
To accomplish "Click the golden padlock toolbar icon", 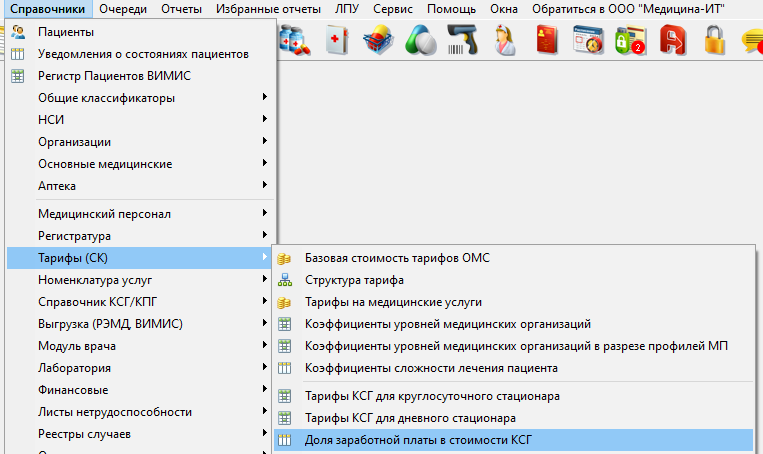I will (714, 41).
